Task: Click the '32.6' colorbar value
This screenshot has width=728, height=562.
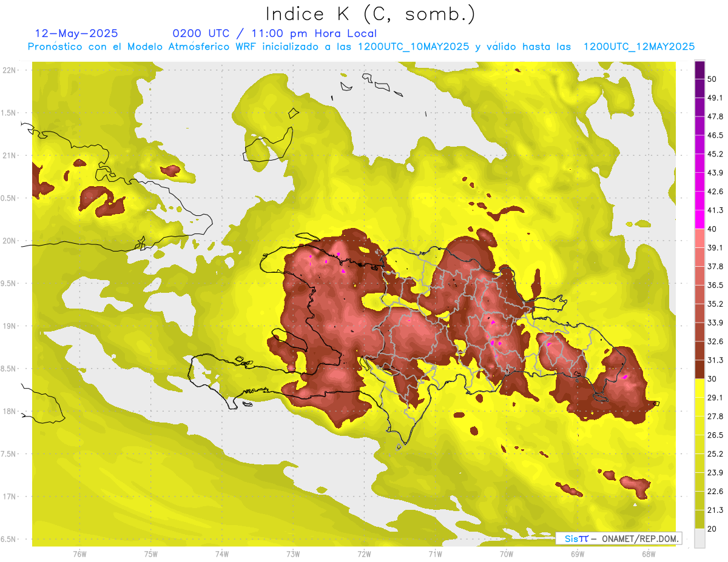Action: point(715,341)
